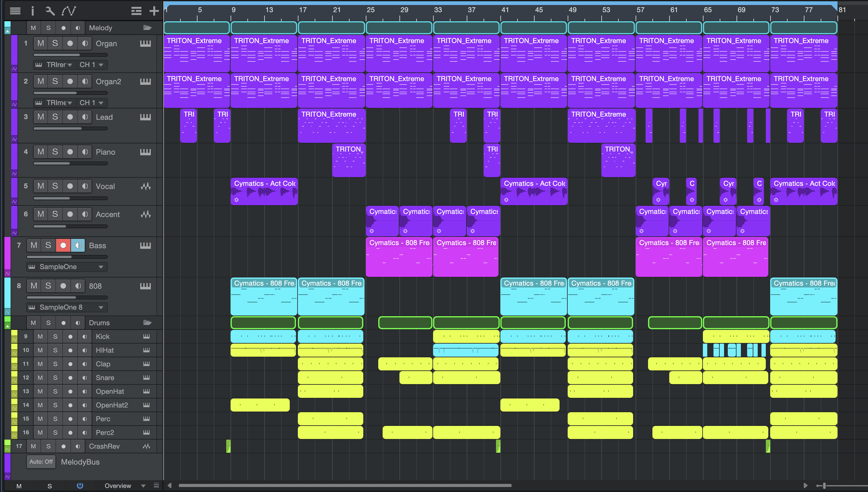Mute the Melody folder track
The height and width of the screenshot is (492, 868).
[33, 28]
